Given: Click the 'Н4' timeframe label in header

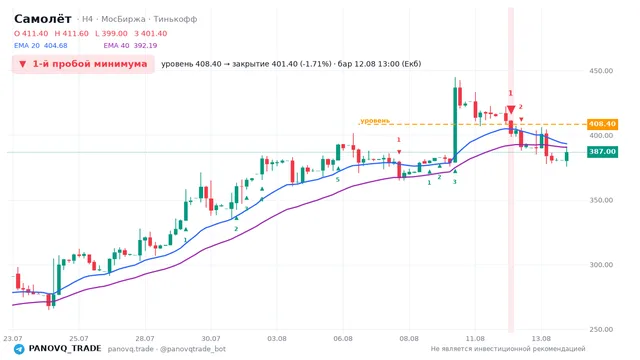Looking at the screenshot, I should [87, 19].
